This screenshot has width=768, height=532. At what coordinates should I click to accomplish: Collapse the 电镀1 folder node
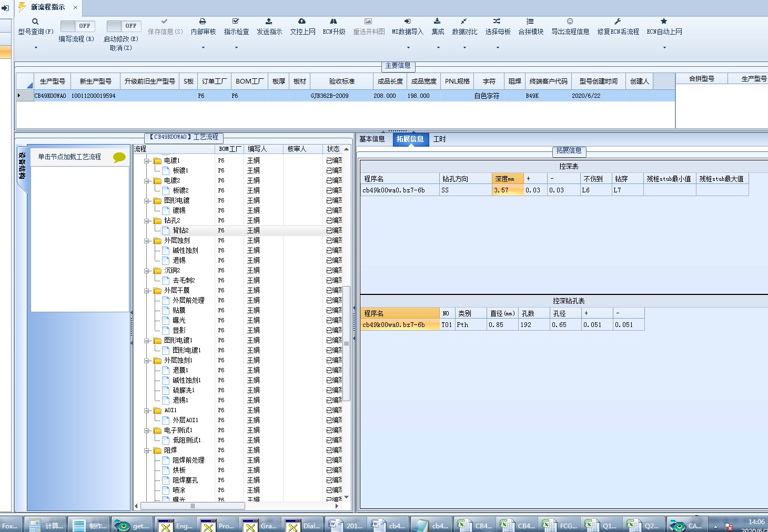point(148,161)
